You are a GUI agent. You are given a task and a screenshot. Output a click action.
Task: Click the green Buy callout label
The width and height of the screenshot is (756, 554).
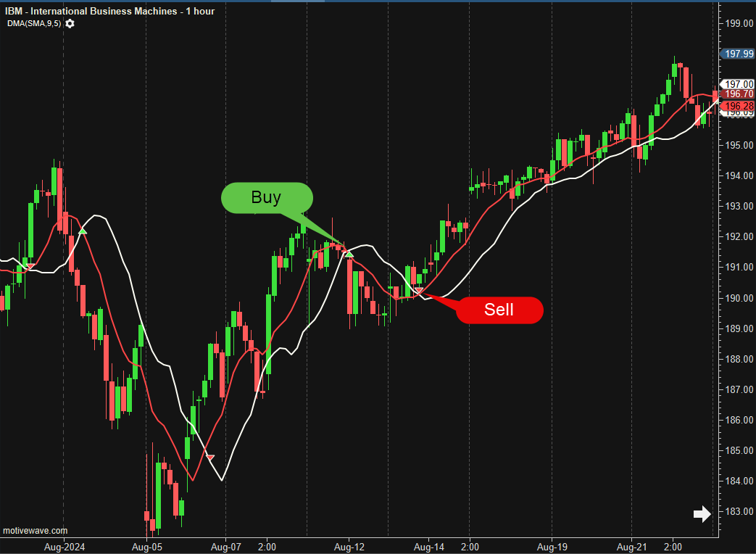pos(266,198)
